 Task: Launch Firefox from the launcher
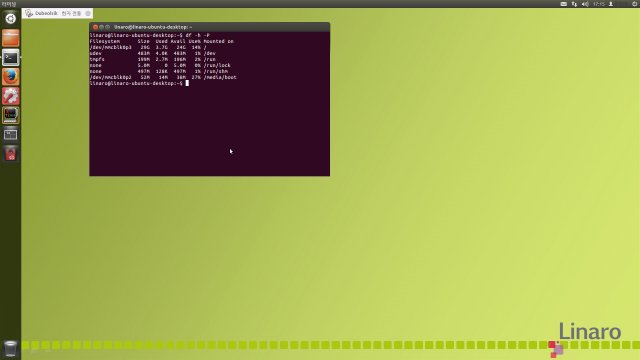11,77
